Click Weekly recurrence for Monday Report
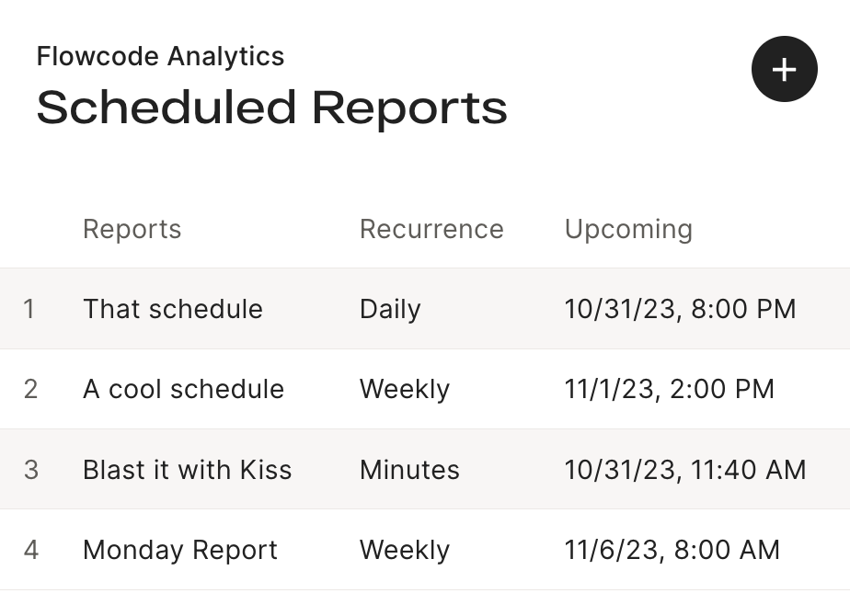 405,551
